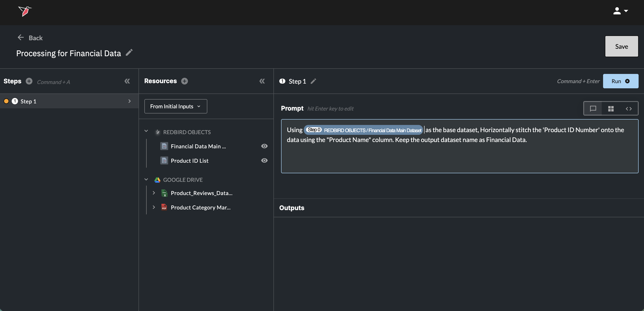Expand the Product_Reviews_Data file
The height and width of the screenshot is (311, 644).
pos(154,193)
